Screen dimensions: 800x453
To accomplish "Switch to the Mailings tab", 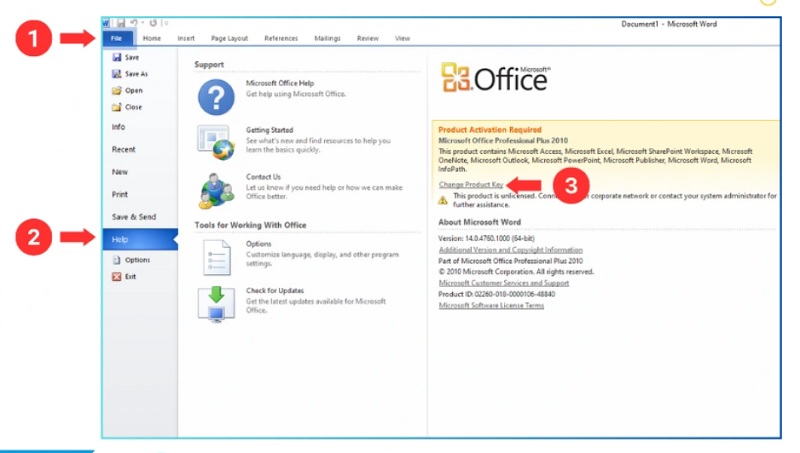I will (327, 38).
